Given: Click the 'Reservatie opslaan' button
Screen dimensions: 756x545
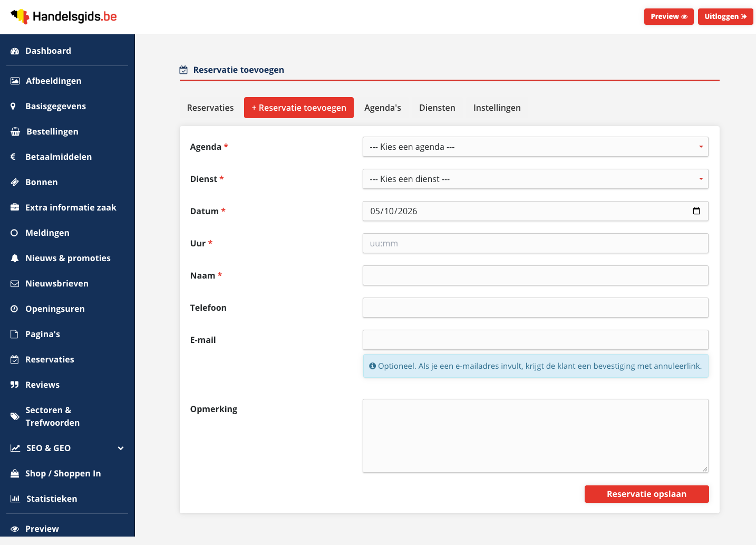Looking at the screenshot, I should click(647, 494).
